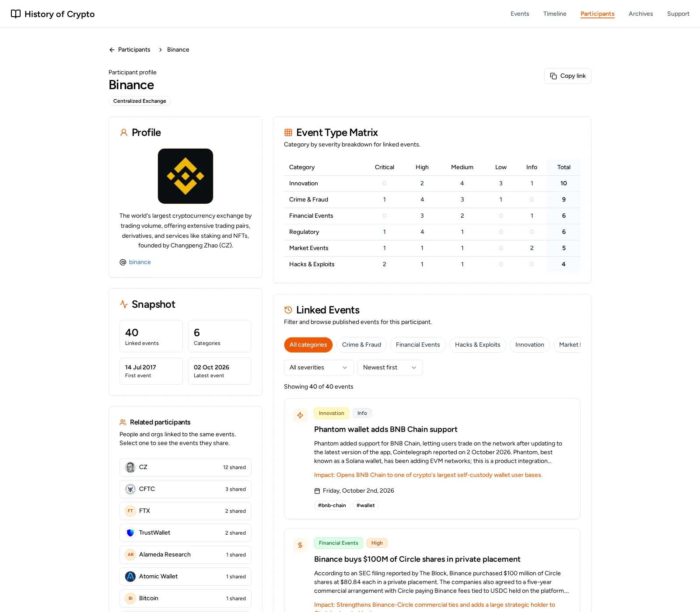The height and width of the screenshot is (612, 700).
Task: Open the Newest first sort dropdown
Action: [x=390, y=368]
